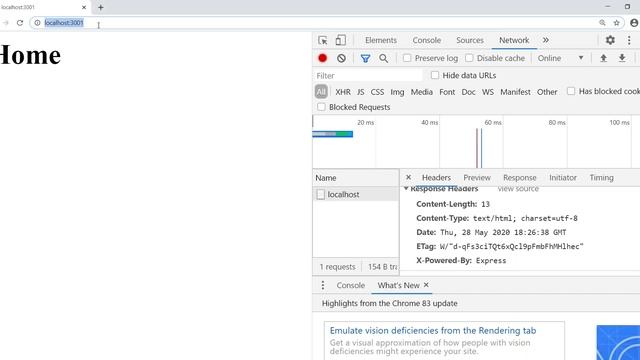The image size is (640, 360).
Task: Switch to the Elements panel
Action: pos(381,40)
